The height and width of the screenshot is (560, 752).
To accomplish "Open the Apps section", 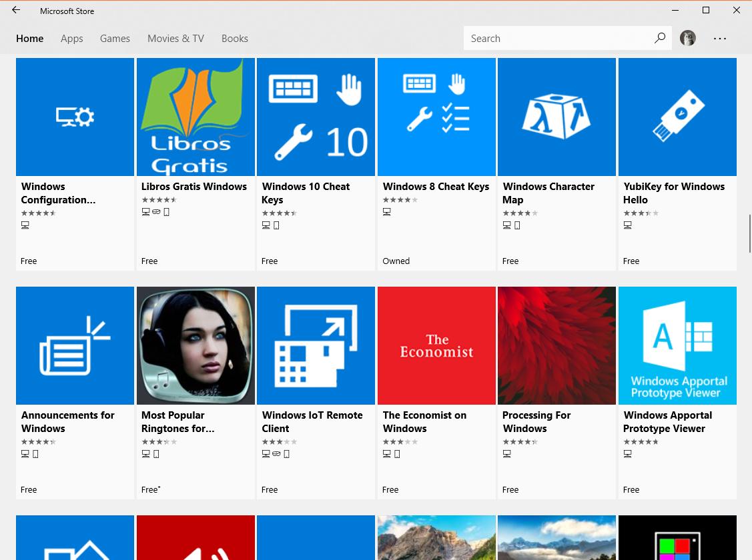I will [71, 38].
